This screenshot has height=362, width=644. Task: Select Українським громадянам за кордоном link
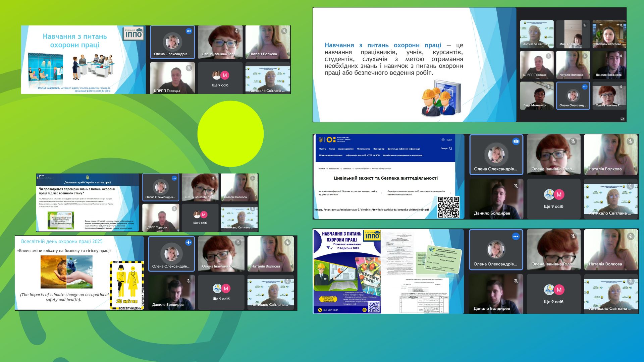(402, 155)
